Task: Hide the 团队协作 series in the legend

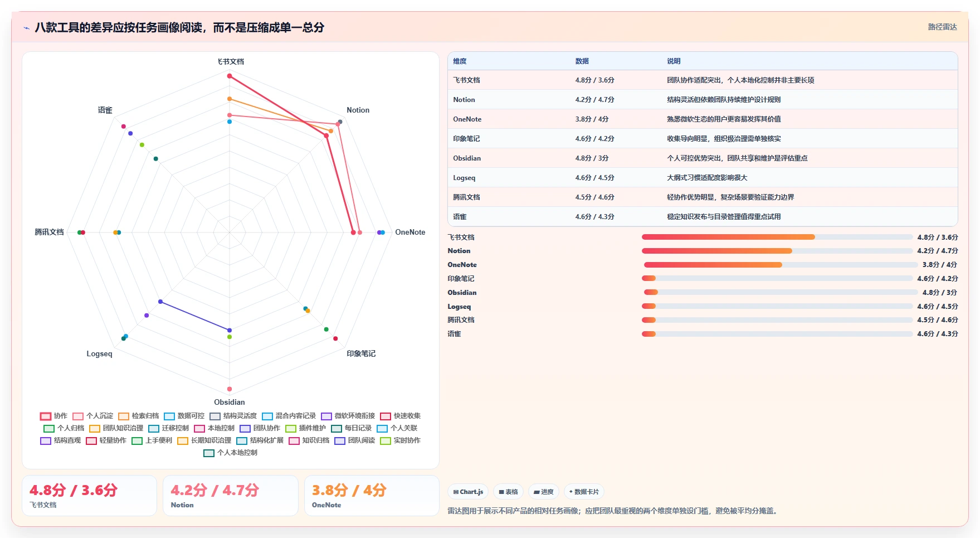Action: coord(260,428)
